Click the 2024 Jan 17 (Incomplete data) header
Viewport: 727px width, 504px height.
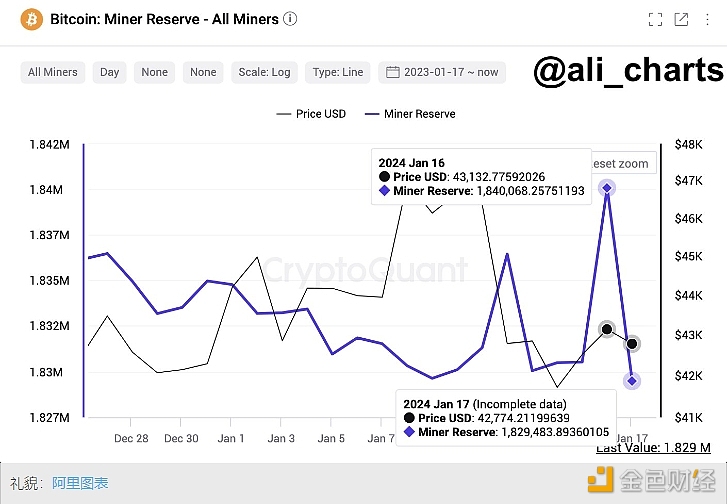pyautogui.click(x=485, y=404)
